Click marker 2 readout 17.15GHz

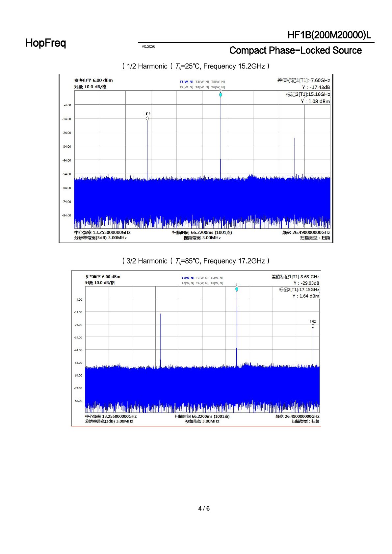pos(299,290)
